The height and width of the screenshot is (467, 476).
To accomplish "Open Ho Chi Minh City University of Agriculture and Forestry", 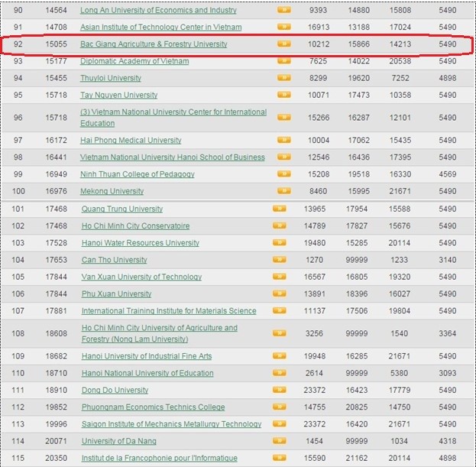I will 160,334.
